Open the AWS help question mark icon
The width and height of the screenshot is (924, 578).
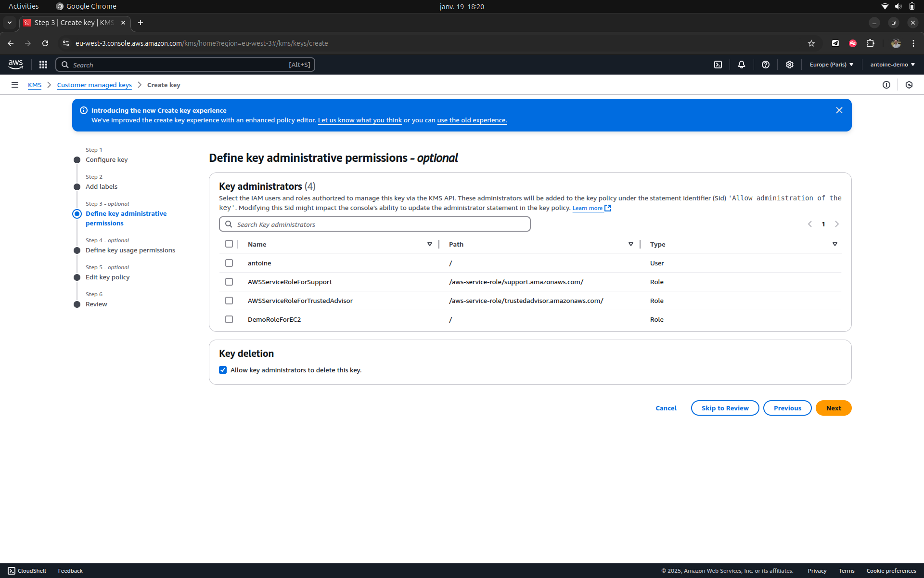pos(766,65)
